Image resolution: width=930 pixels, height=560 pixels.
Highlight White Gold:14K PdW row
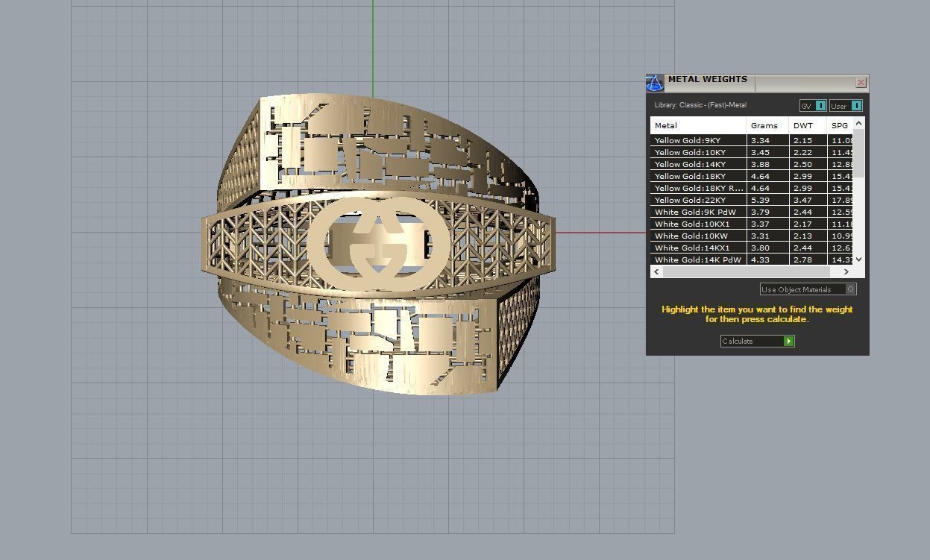(751, 259)
